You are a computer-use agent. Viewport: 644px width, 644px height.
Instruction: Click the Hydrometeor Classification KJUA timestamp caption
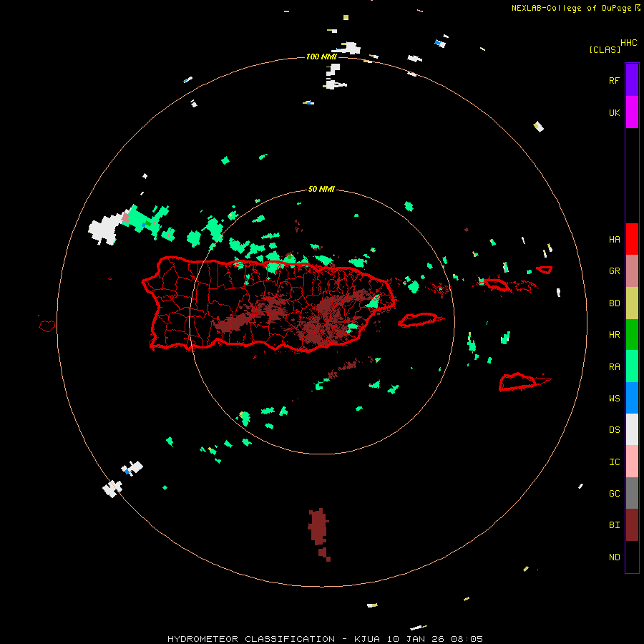325,639
